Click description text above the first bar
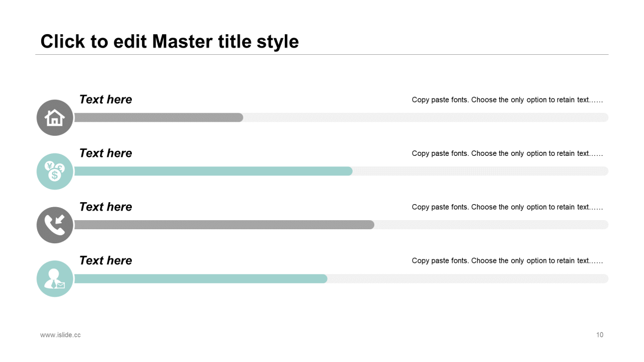The width and height of the screenshot is (644, 362). click(x=507, y=100)
